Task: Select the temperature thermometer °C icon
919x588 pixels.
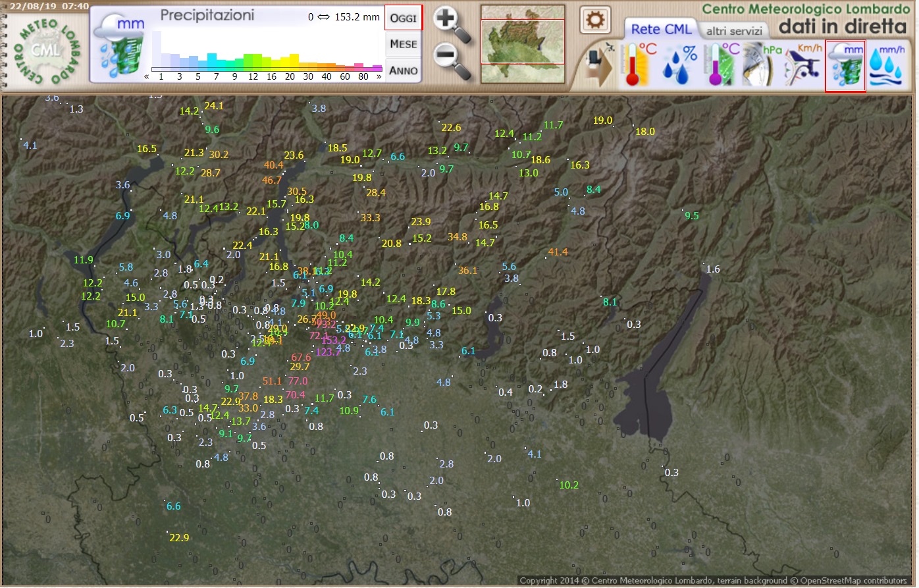Action: pyautogui.click(x=639, y=65)
